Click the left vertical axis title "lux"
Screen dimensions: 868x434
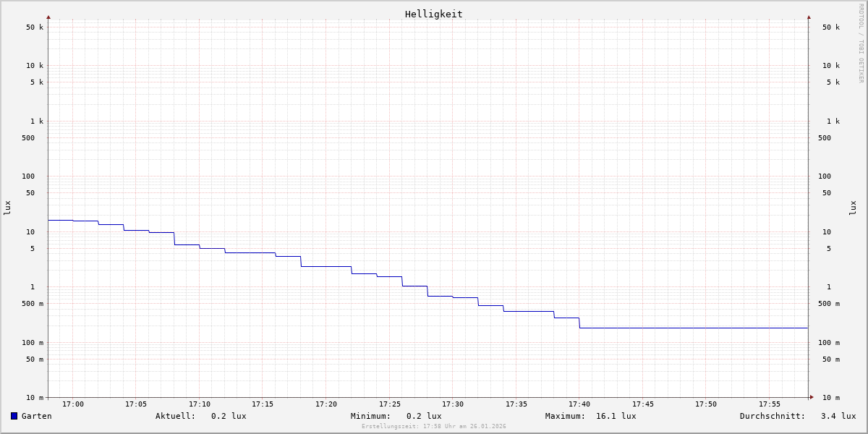(x=7, y=208)
